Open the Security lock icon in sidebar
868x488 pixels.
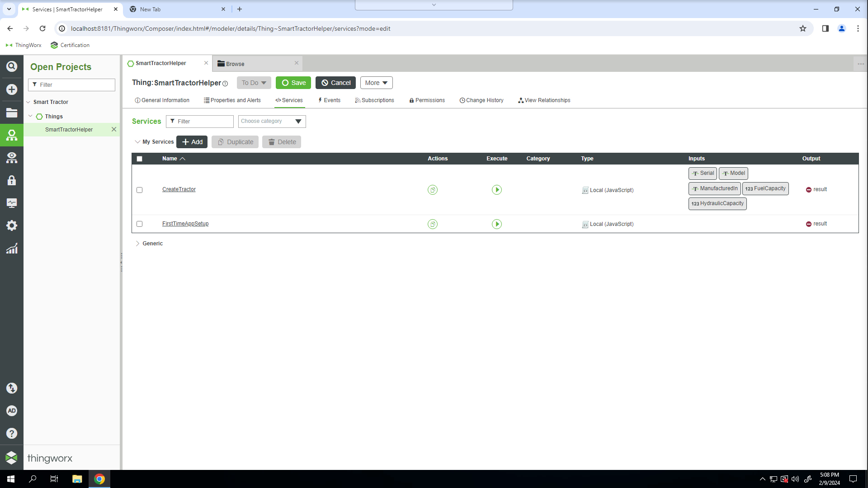pos(12,180)
